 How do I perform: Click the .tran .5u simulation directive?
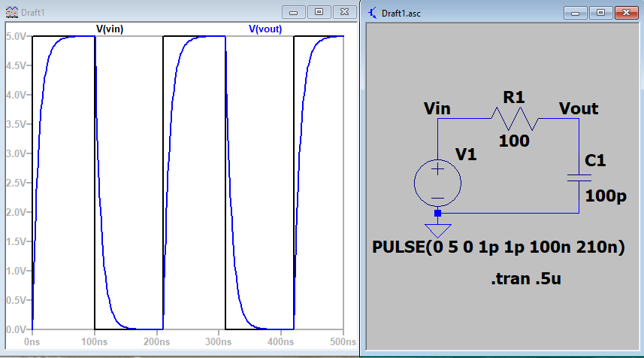coord(527,279)
